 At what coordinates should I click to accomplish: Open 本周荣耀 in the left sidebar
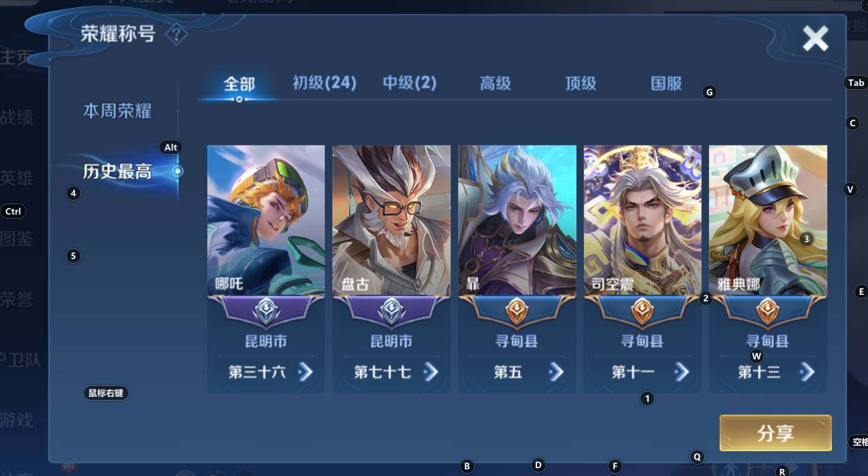[x=117, y=111]
